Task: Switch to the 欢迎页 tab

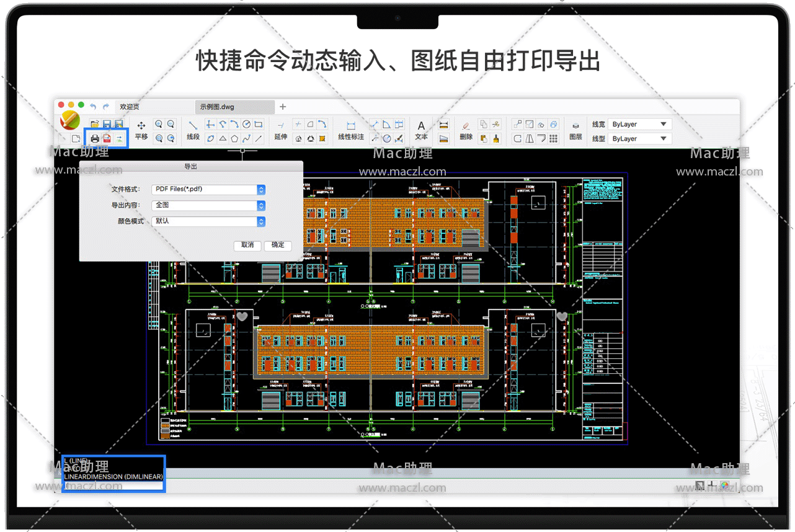Action: pos(130,107)
